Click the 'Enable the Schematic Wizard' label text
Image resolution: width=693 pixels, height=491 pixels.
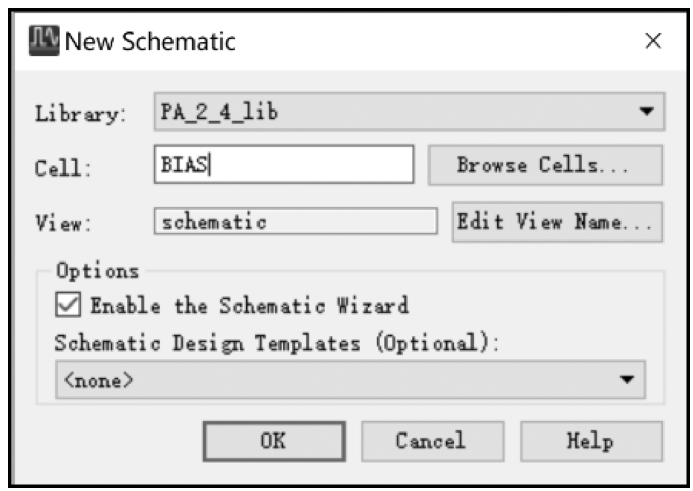click(x=250, y=305)
